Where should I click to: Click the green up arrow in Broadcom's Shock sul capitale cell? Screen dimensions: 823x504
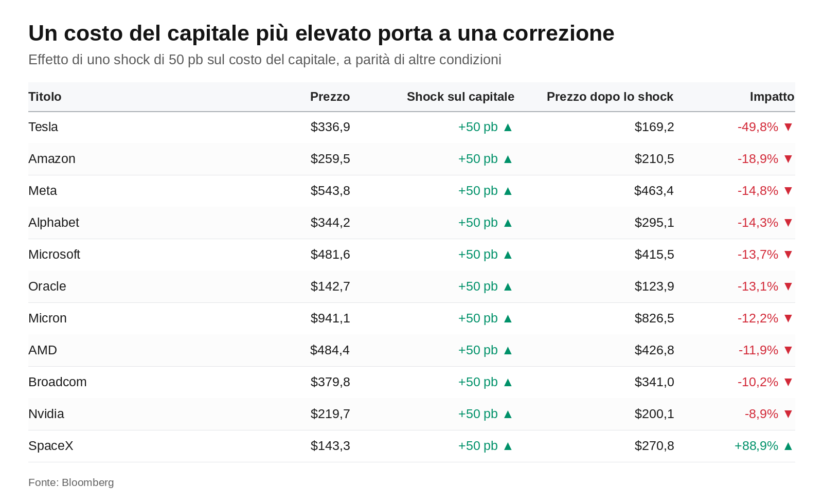click(x=508, y=382)
